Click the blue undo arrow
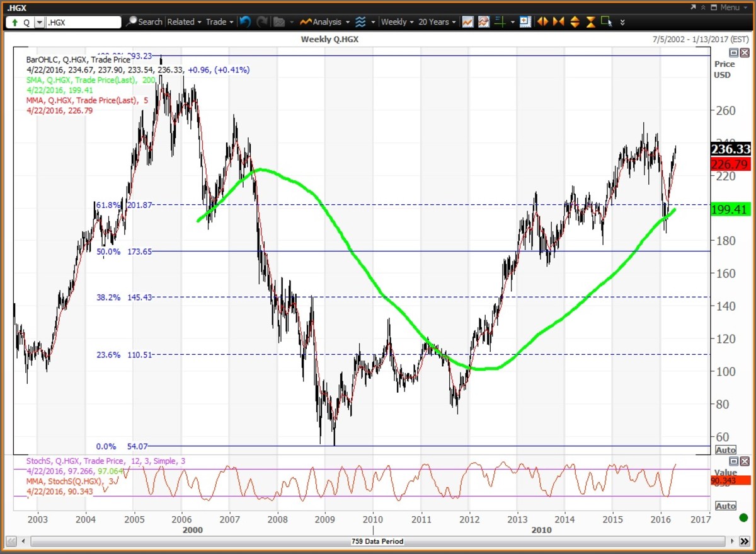Screen dimensions: 756x554 click(245, 22)
